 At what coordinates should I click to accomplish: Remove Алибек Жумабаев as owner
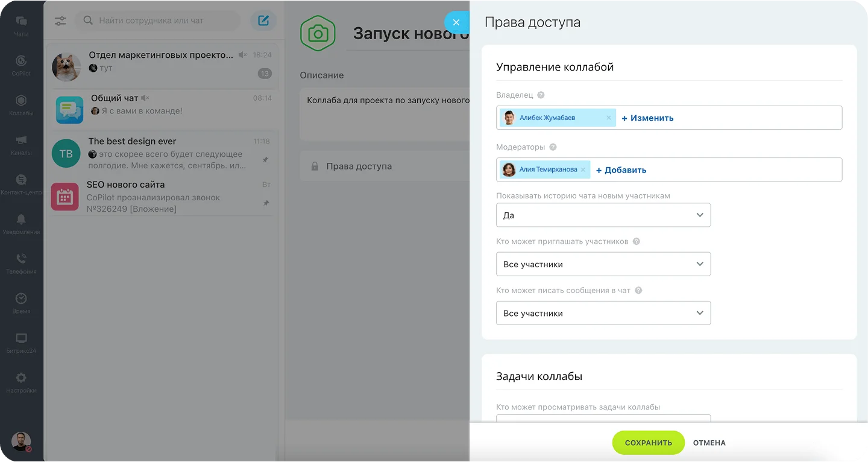click(609, 118)
